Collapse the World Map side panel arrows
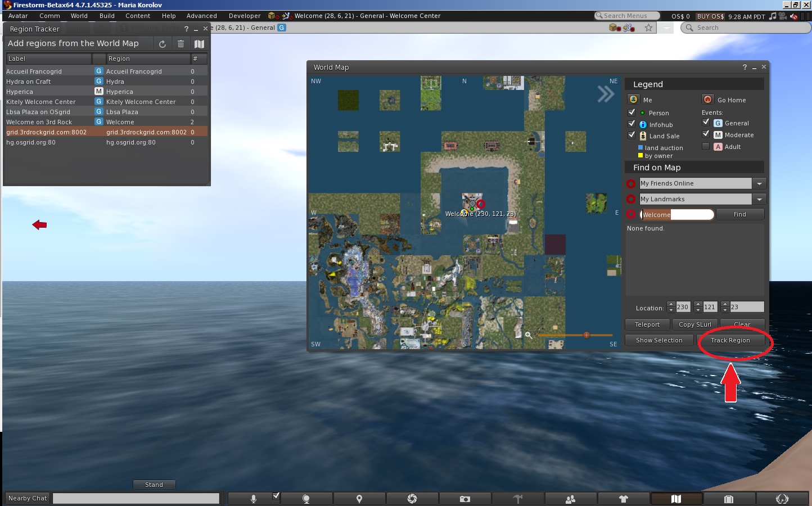The width and height of the screenshot is (812, 506). coord(606,94)
